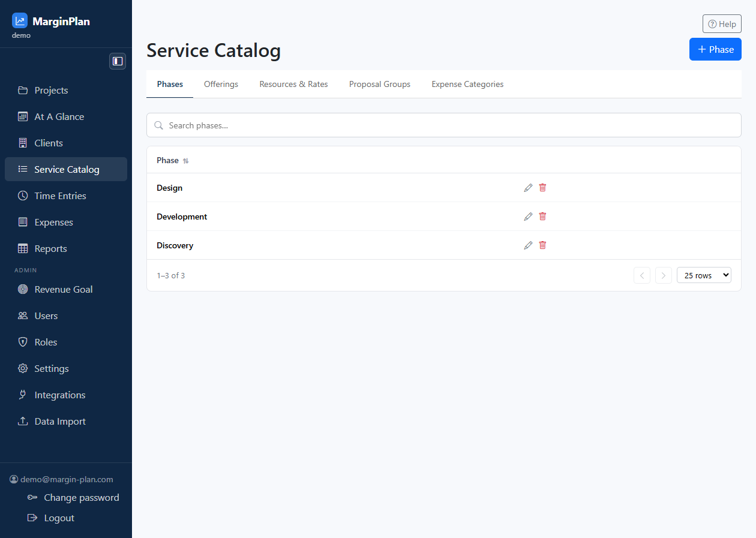Image resolution: width=756 pixels, height=538 pixels.
Task: Click the Service Catalog list icon
Action: (23, 169)
